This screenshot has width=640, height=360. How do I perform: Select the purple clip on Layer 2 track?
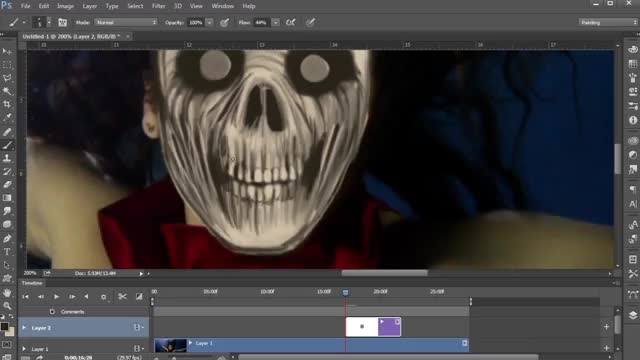point(389,327)
